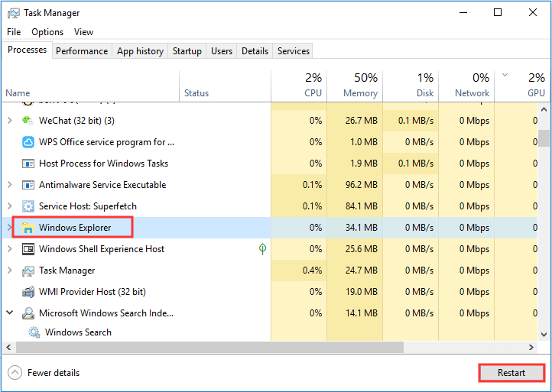Open the Startup tab
The width and height of the screenshot is (552, 392).
(x=187, y=51)
